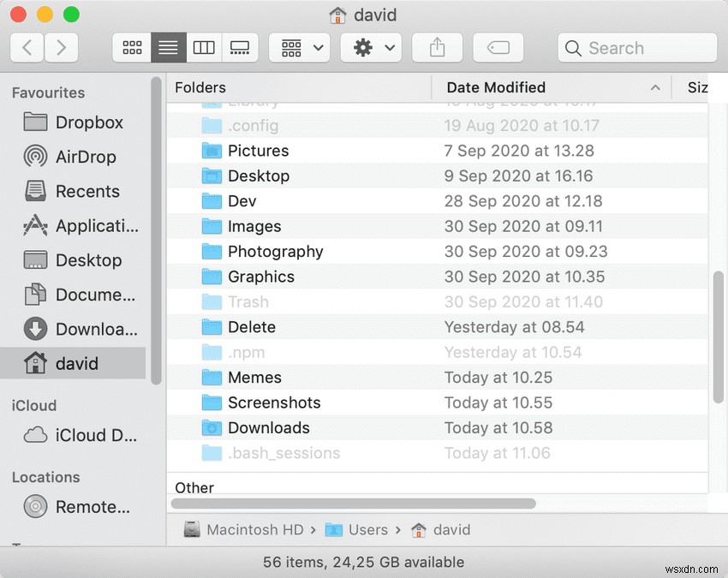This screenshot has height=578, width=728.
Task: Open the group-by dropdown in the toolbar
Action: pos(299,47)
